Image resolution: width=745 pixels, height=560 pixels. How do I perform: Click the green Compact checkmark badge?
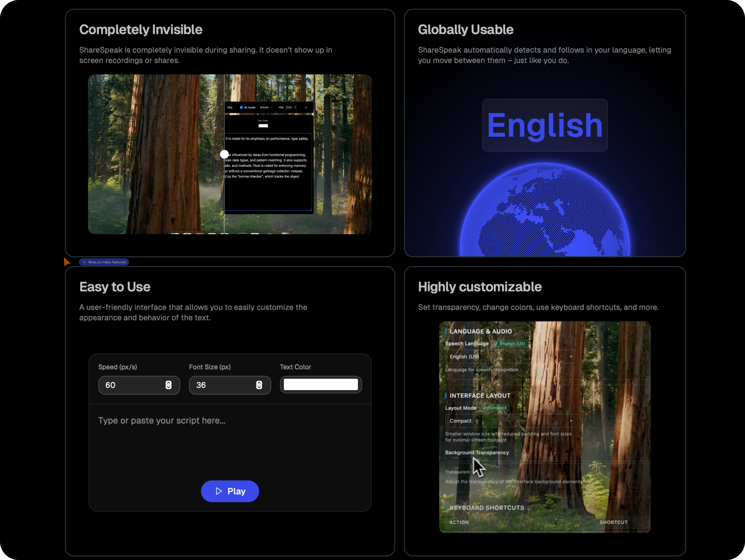(x=494, y=408)
